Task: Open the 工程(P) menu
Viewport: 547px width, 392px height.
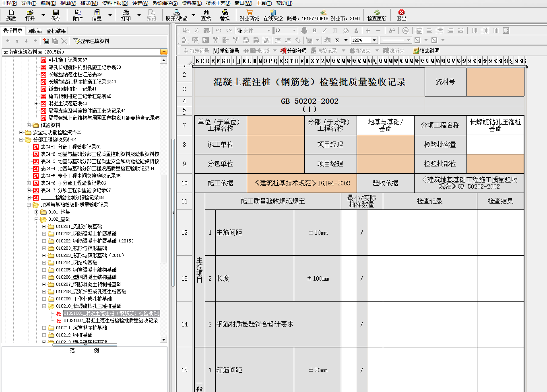Action: pyautogui.click(x=9, y=3)
